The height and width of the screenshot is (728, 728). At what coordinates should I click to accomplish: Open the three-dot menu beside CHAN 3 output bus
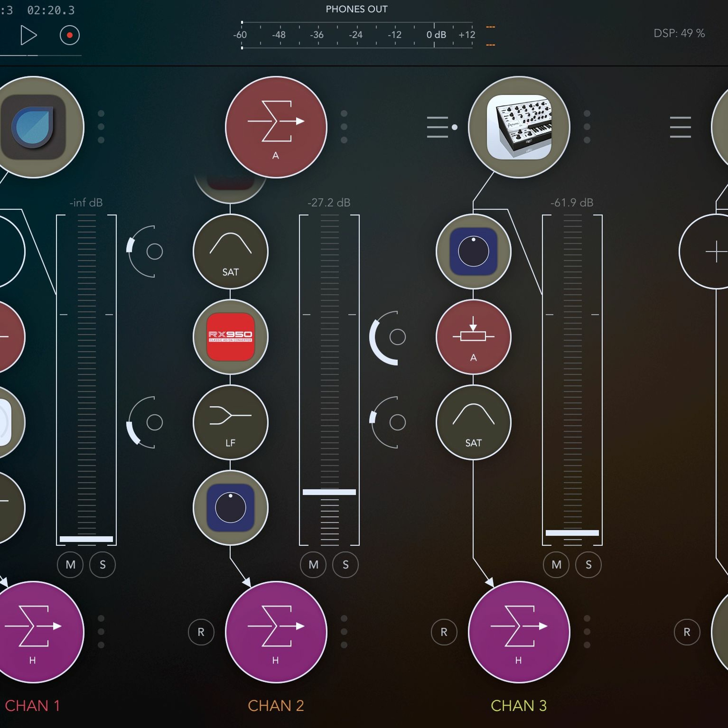587,632
